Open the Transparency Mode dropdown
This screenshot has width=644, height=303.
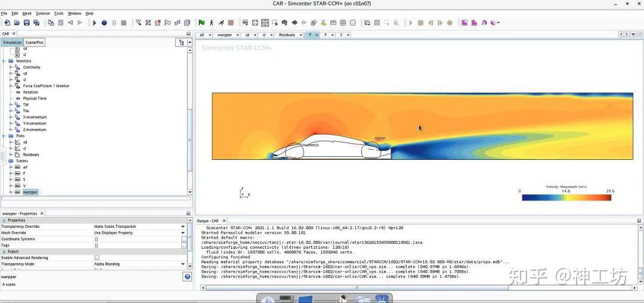pyautogui.click(x=183, y=264)
